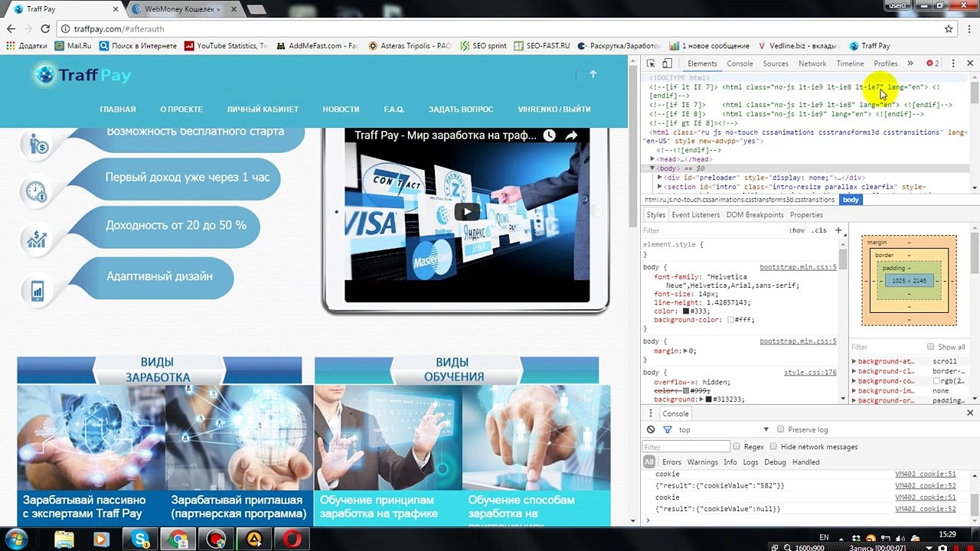Close the Traff Pay browser tab

(x=114, y=9)
